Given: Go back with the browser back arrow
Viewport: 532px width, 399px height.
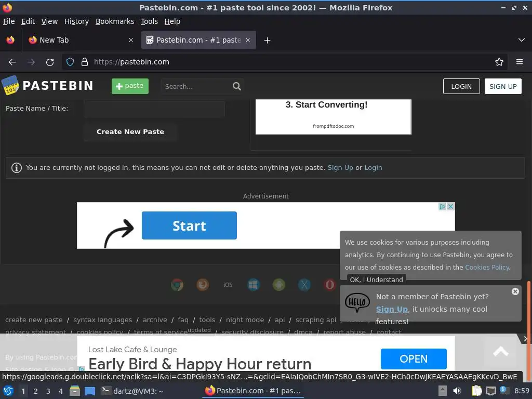Looking at the screenshot, I should (12, 62).
